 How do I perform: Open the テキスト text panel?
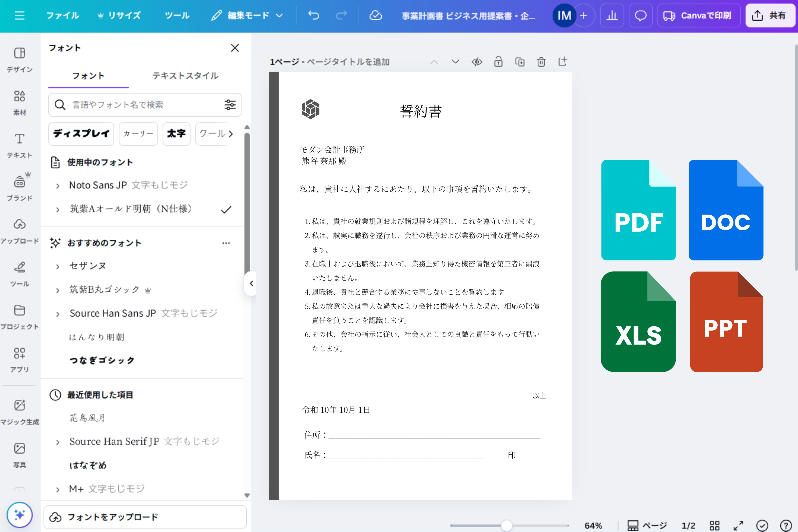coord(20,145)
